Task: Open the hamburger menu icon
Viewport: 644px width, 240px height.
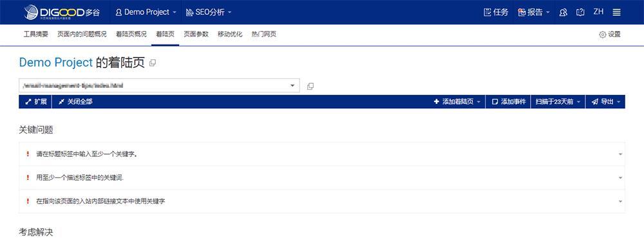Action: [616, 12]
